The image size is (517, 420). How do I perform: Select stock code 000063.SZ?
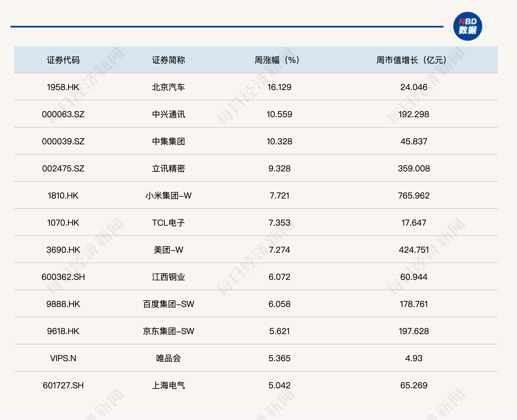[x=63, y=114]
